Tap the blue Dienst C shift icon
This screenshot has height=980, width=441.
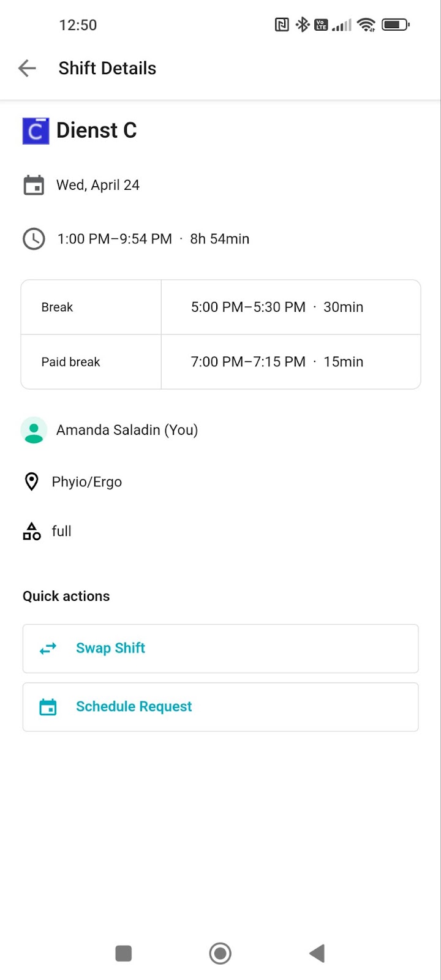click(x=36, y=130)
